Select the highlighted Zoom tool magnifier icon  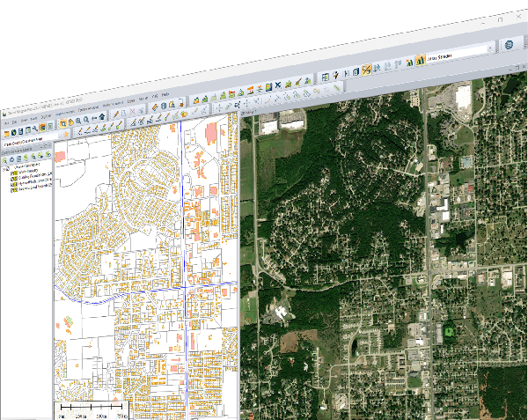coord(63,123)
